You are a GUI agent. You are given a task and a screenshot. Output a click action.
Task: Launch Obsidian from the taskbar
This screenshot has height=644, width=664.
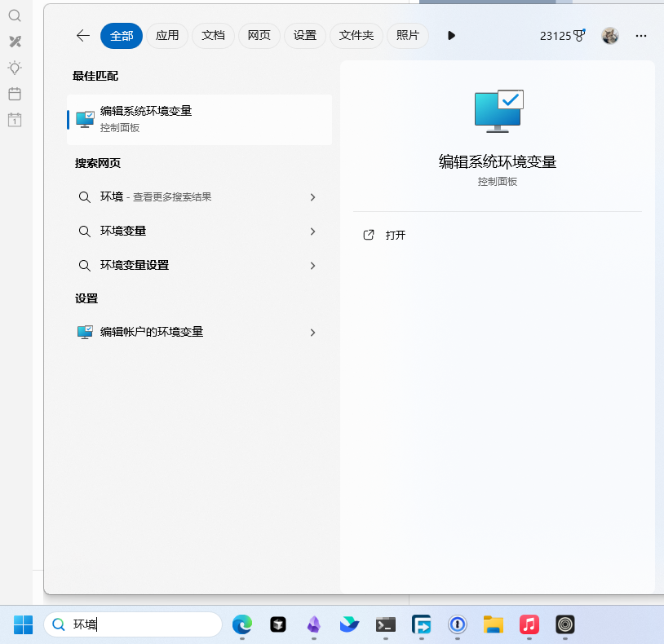click(313, 624)
